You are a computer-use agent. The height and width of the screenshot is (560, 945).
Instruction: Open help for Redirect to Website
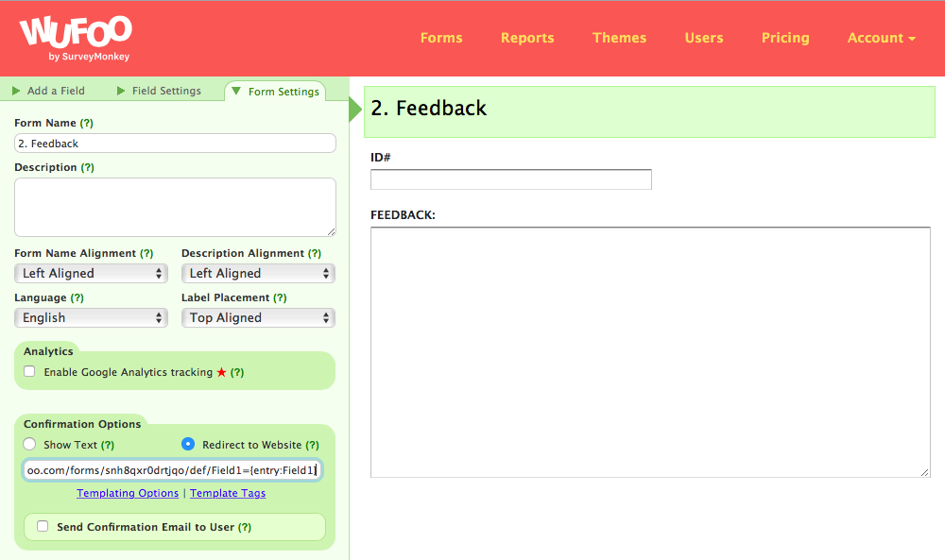point(312,445)
